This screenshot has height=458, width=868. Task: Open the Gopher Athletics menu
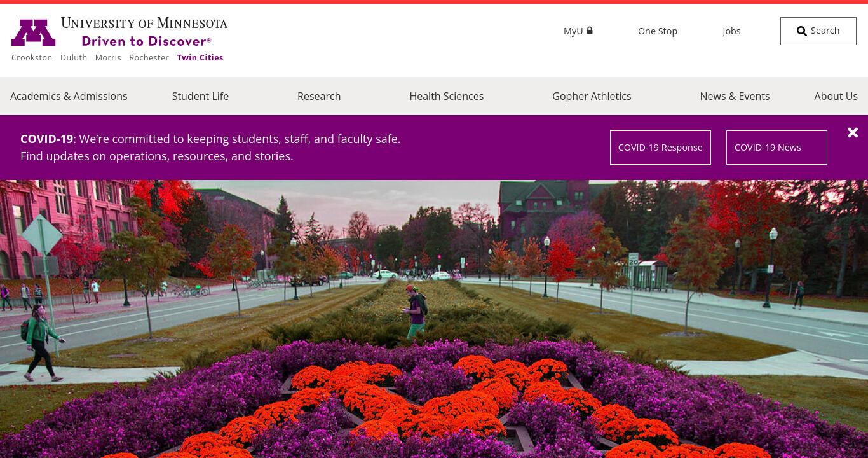click(592, 96)
